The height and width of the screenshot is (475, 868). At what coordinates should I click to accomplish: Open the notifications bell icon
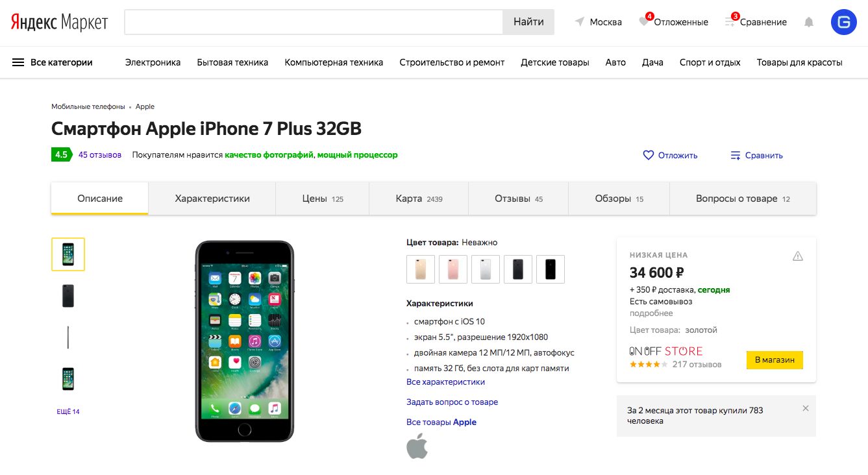tap(808, 22)
